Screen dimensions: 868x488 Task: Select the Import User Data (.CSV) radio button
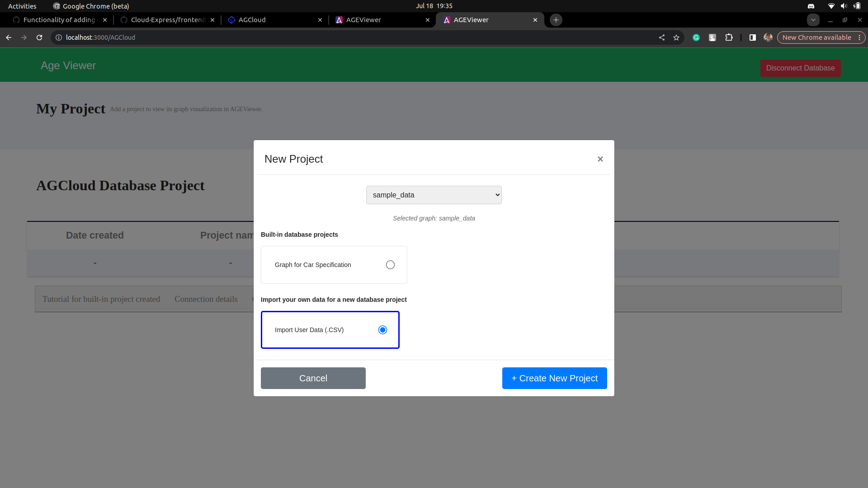coord(382,330)
